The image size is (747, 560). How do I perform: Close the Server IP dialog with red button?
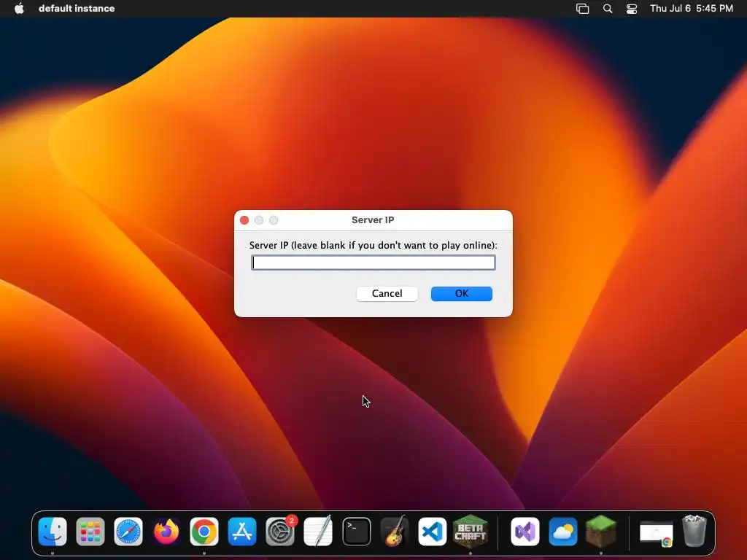tap(244, 220)
